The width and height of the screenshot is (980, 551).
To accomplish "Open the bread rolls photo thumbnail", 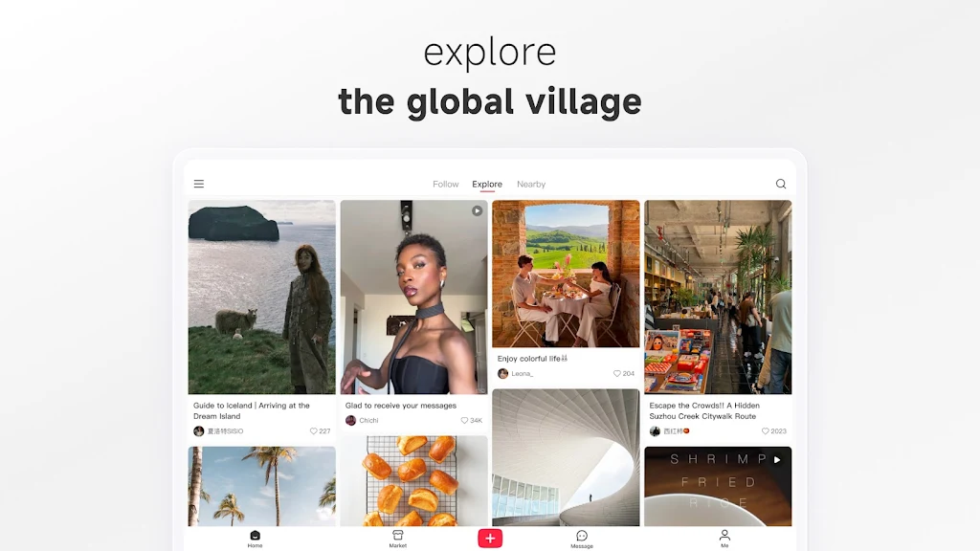I will point(413,481).
